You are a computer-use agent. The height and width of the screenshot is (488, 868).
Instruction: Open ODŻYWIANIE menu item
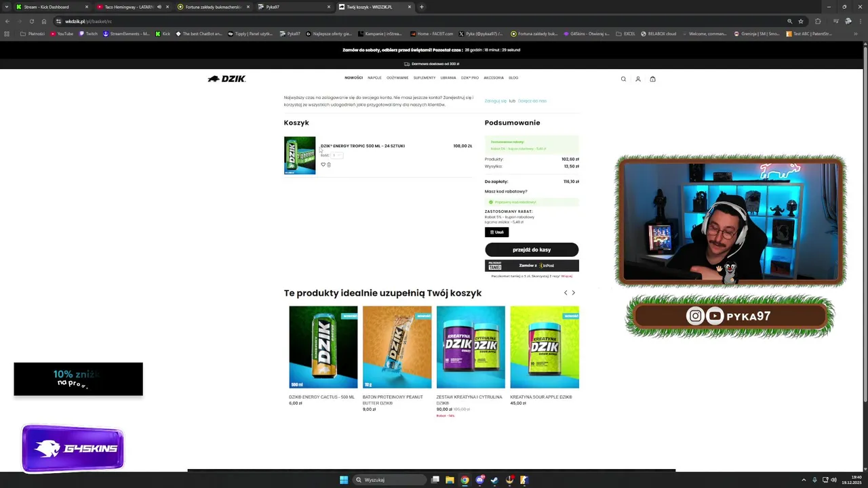[397, 78]
